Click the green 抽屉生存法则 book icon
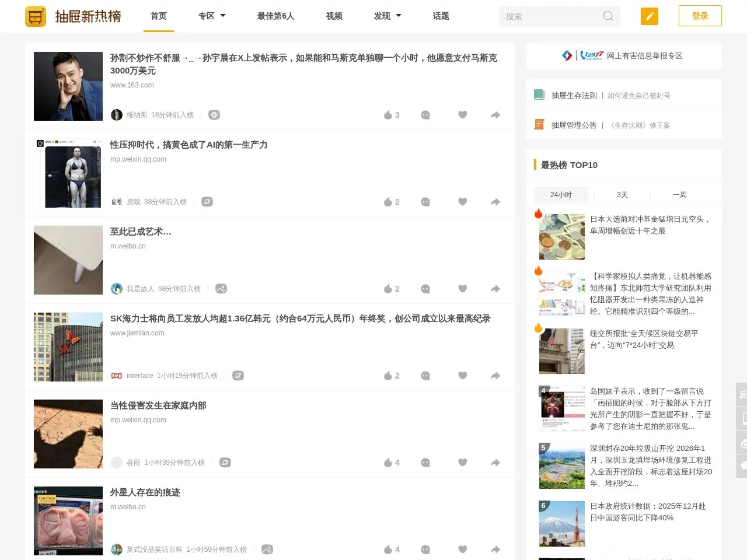Viewport: 747px width, 560px height. pos(539,94)
